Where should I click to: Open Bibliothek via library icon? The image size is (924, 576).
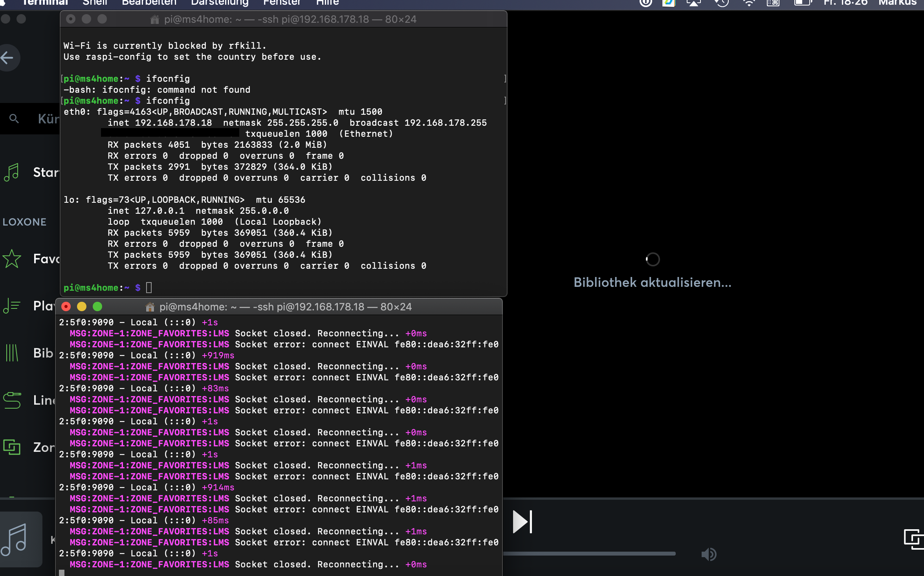click(11, 353)
